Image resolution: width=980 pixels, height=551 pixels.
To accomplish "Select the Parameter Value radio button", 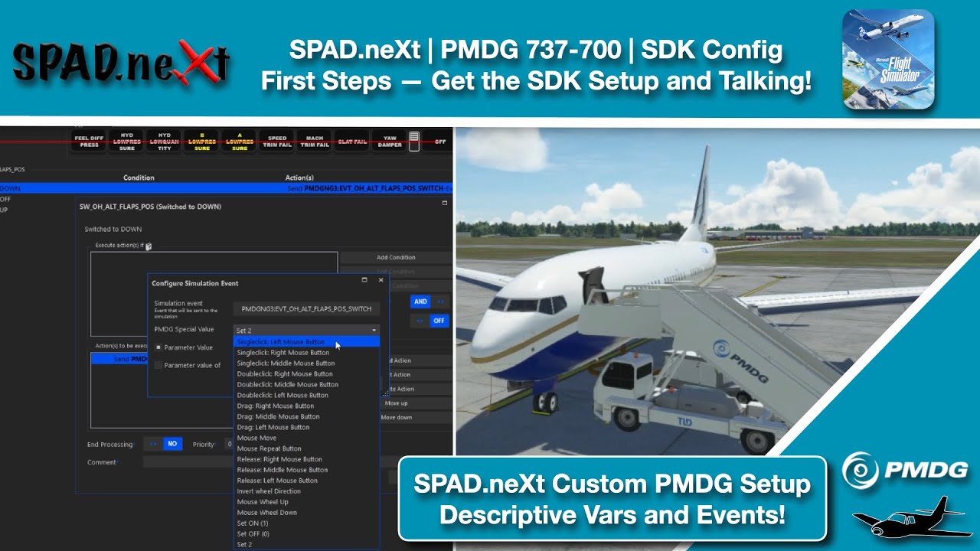I will point(158,347).
